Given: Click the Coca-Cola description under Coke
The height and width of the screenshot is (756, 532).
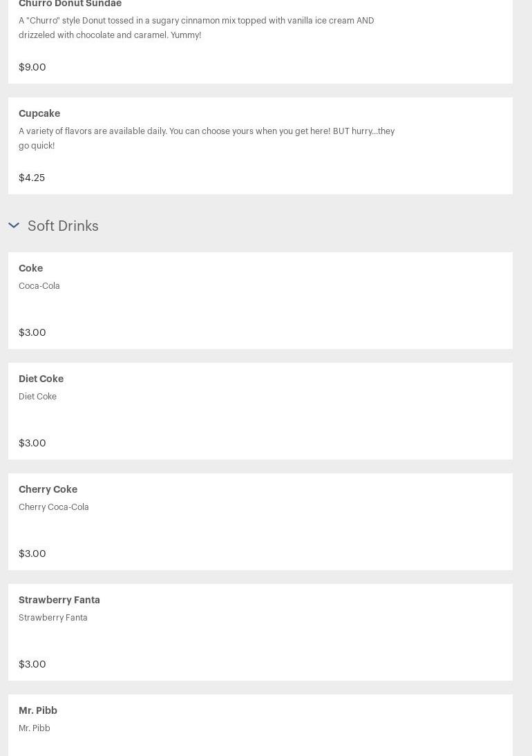Looking at the screenshot, I should [x=39, y=286].
